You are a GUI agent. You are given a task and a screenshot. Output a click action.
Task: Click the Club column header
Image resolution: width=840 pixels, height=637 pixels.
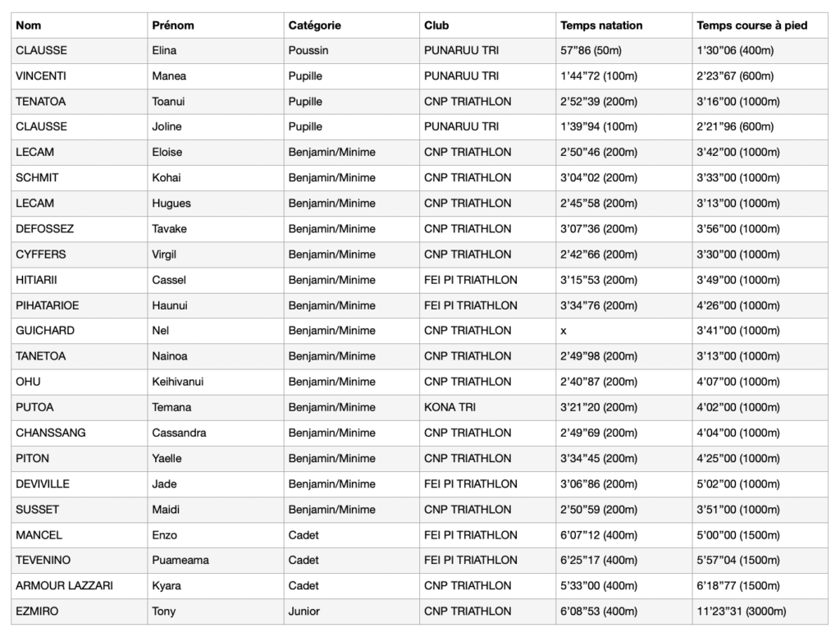click(487, 25)
